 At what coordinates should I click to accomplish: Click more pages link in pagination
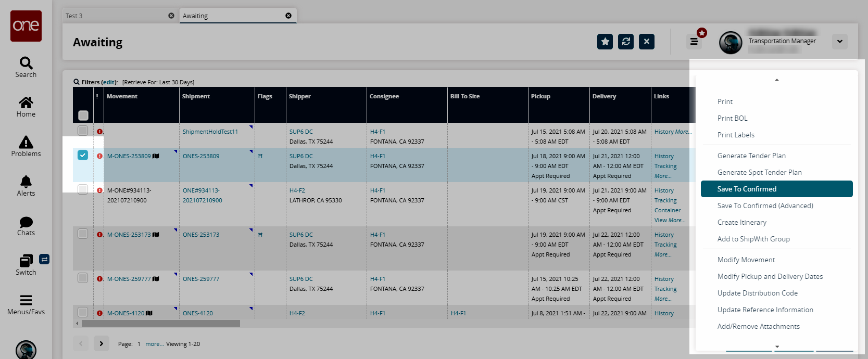click(155, 344)
